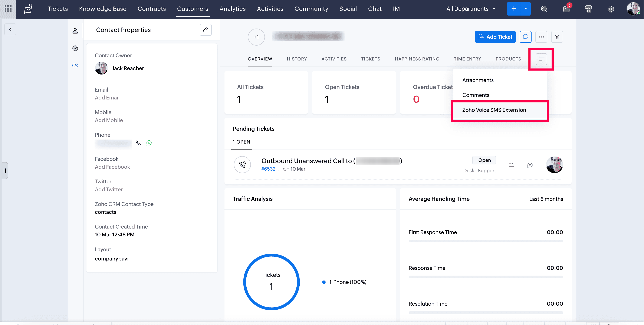Open the linked records icon in sidebar
Screen dimensions: 644x325
click(x=75, y=66)
